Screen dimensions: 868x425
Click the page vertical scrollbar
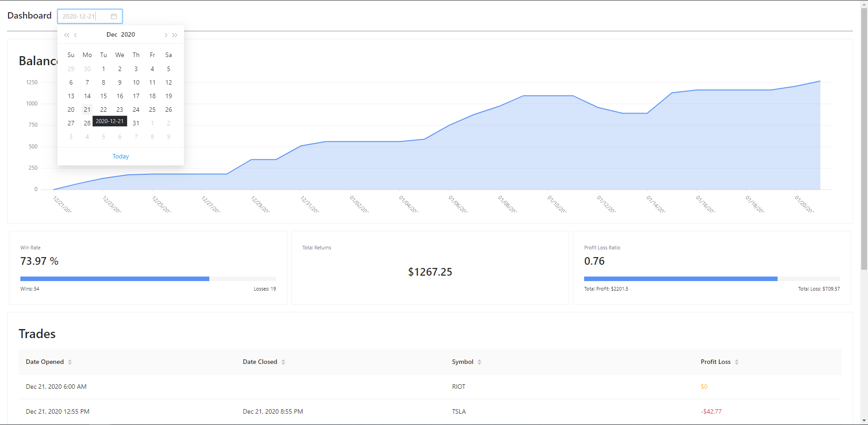[x=864, y=136]
